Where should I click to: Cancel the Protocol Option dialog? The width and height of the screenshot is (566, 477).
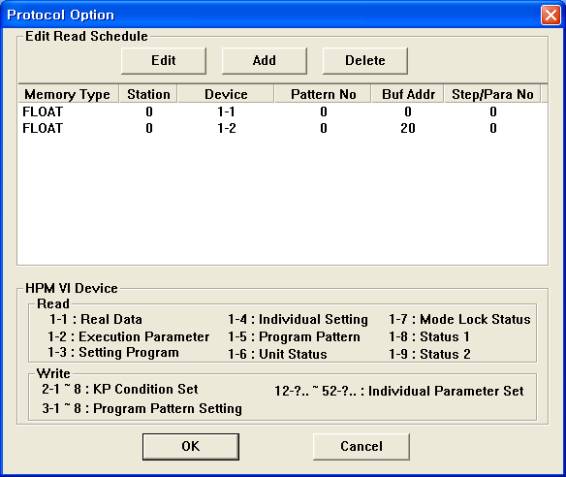(x=361, y=447)
